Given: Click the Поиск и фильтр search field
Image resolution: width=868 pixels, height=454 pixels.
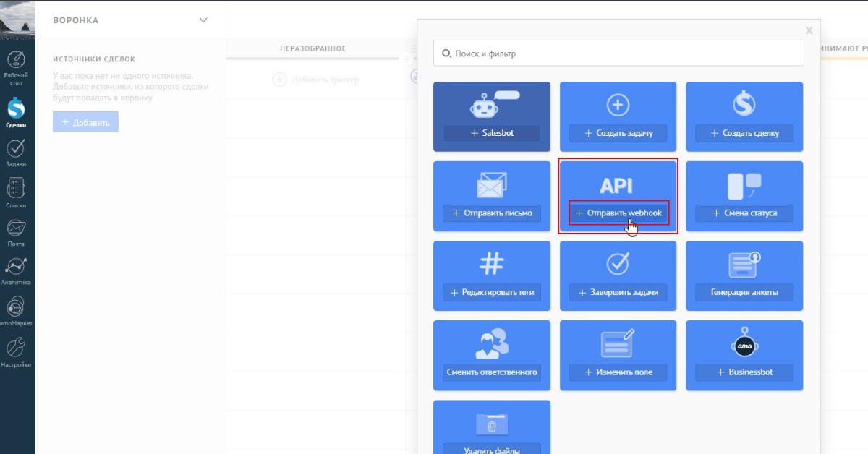Looking at the screenshot, I should [x=618, y=52].
